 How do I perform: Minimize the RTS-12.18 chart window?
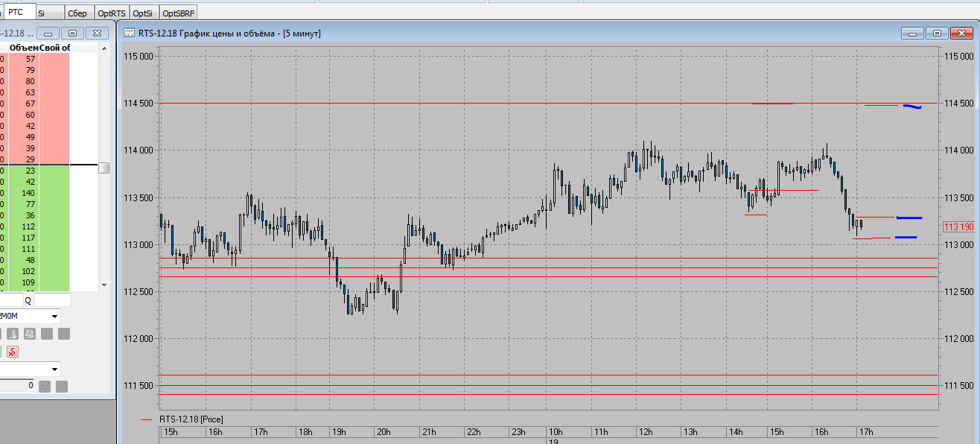(x=913, y=34)
